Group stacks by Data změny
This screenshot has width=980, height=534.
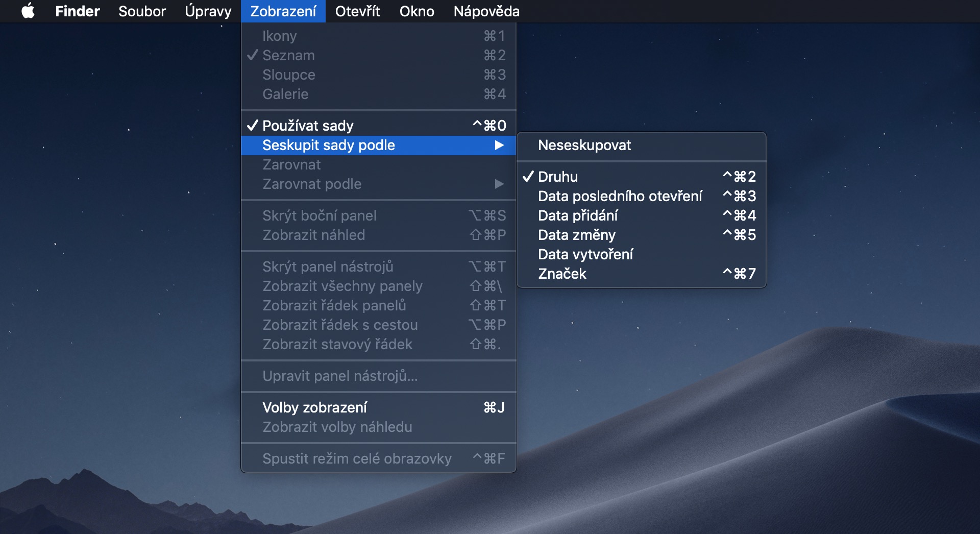(x=641, y=235)
